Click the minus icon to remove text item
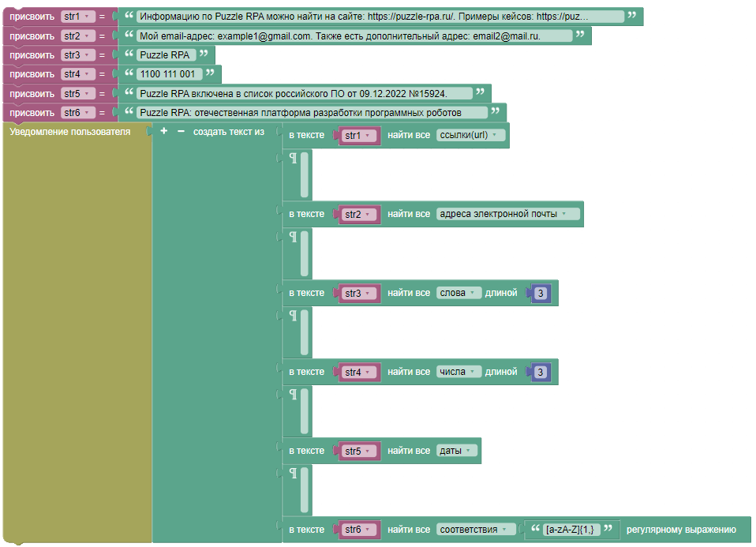756x547 pixels. tap(181, 131)
